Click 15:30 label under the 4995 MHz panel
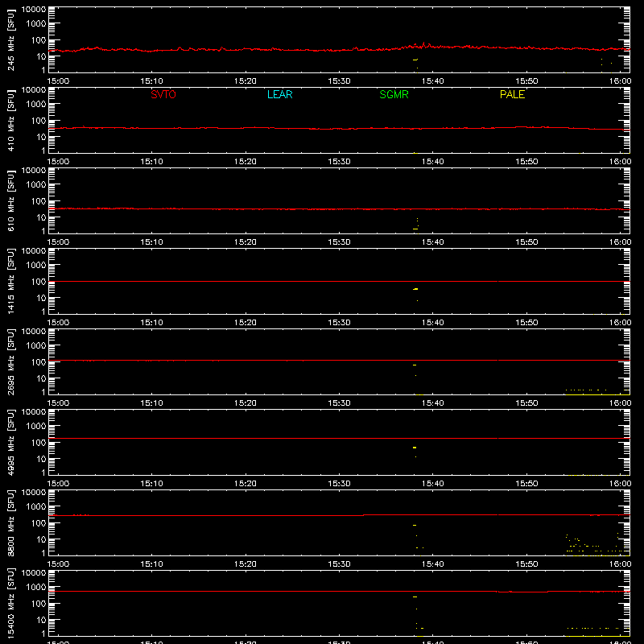Viewport: 644px width, 644px height. (x=339, y=484)
